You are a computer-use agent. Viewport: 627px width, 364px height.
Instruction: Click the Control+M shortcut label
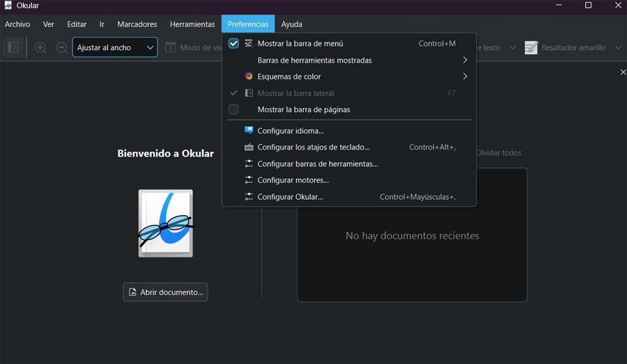(437, 44)
